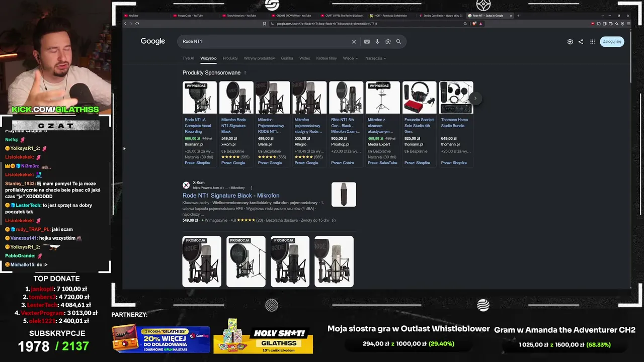Open the Brave Shields icon in address bar
Image resolution: width=644 pixels, height=362 pixels.
(x=474, y=24)
